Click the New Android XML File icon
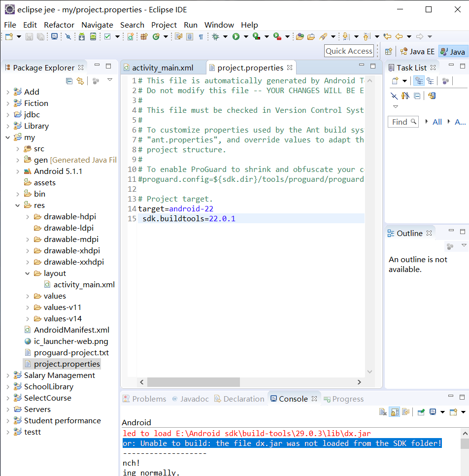Image resolution: width=469 pixels, height=476 pixels. pos(131,37)
